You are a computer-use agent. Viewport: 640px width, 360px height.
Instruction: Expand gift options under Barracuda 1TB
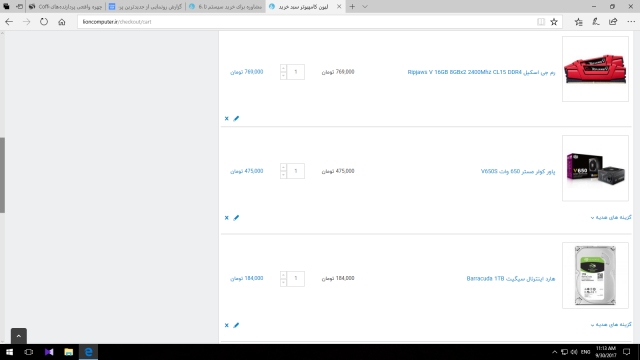tap(611, 325)
